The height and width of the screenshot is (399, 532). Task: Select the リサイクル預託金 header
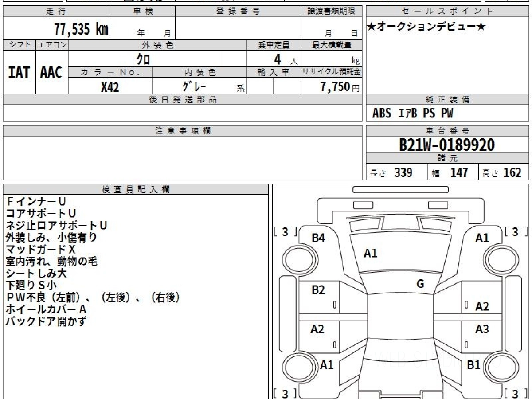pyautogui.click(x=331, y=72)
